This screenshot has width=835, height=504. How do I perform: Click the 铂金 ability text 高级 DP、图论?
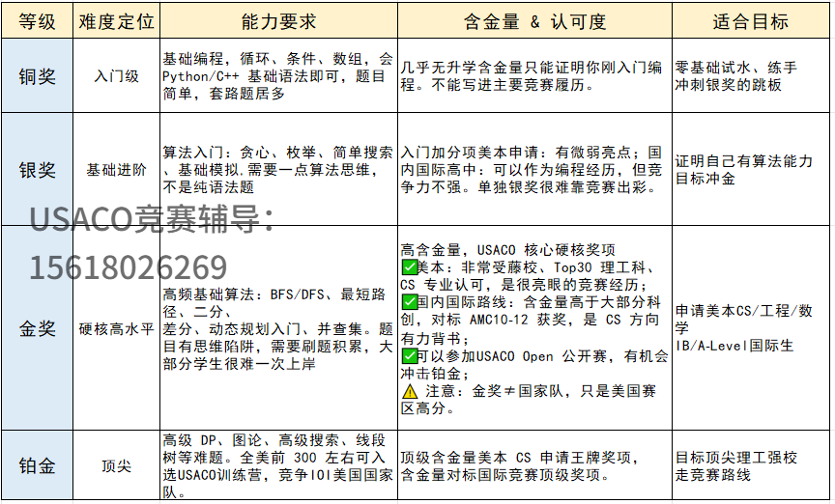(277, 465)
